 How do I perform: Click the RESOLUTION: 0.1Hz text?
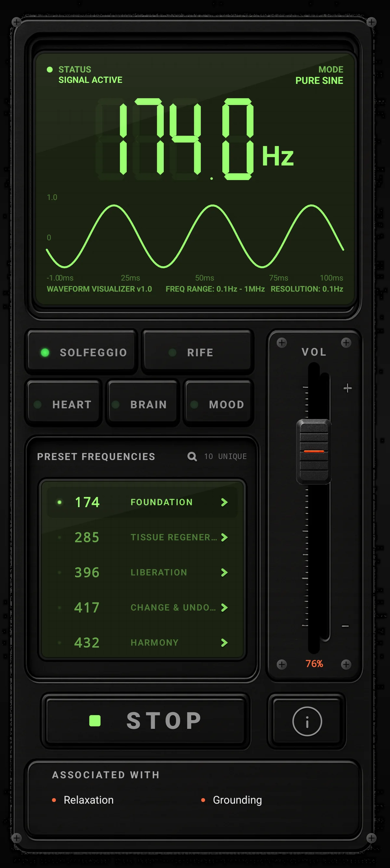307,289
